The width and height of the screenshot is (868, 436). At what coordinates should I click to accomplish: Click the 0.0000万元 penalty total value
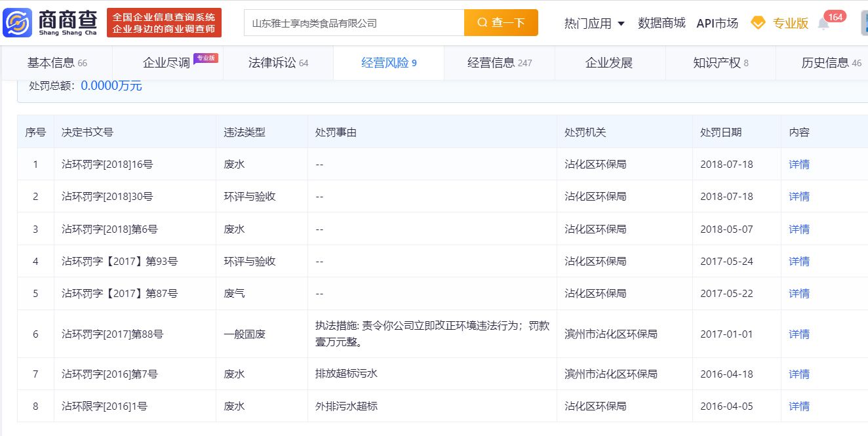point(111,85)
